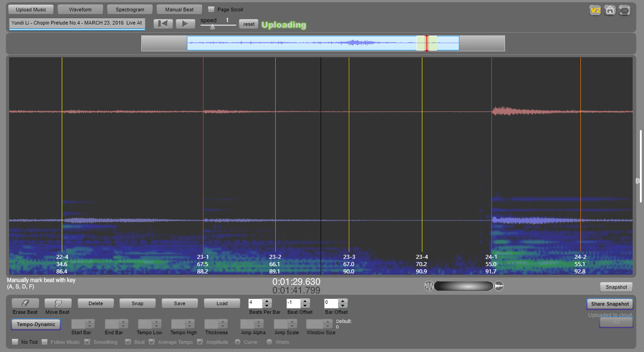Click the playback speed slider
644x352 pixels.
coord(213,26)
